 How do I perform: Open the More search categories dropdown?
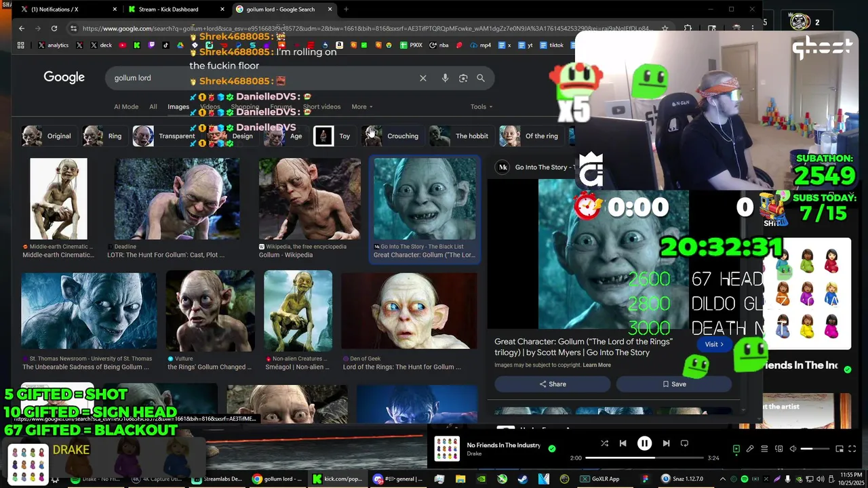[x=361, y=106]
